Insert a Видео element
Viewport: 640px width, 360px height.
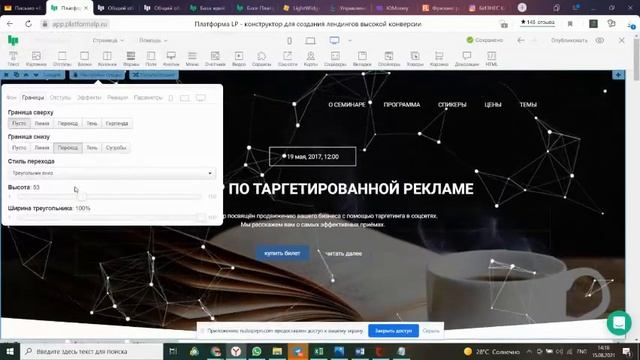239,59
